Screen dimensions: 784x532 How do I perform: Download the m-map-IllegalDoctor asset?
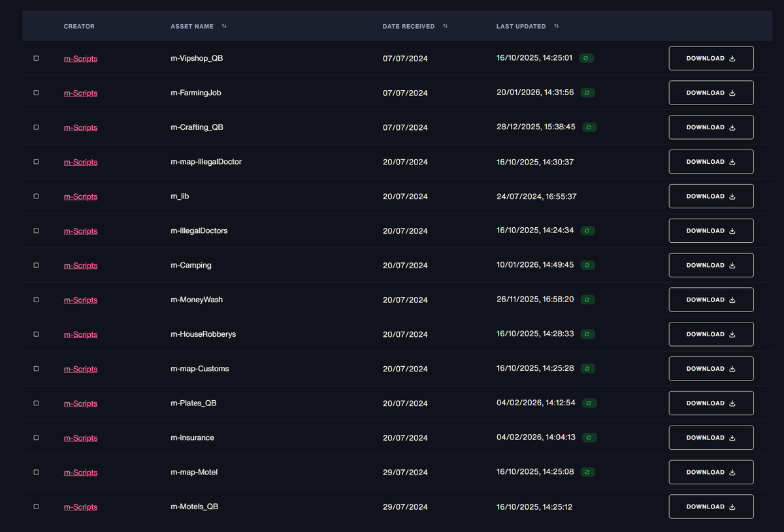(711, 162)
